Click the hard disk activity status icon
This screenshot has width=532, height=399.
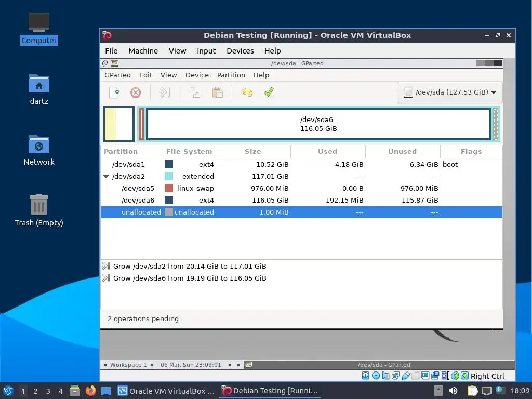coord(365,376)
